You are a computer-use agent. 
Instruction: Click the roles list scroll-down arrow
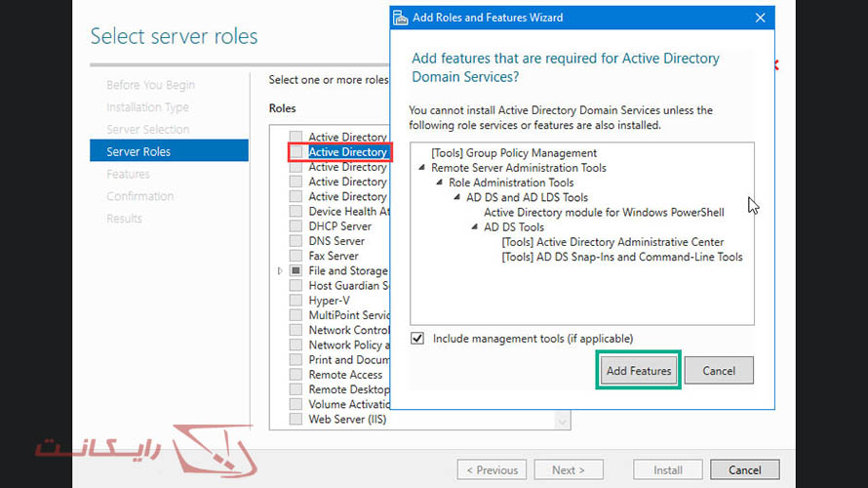pos(563,420)
